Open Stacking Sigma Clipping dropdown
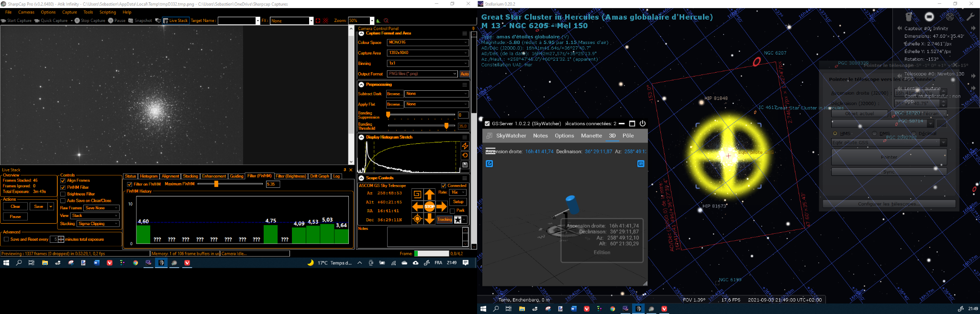980x314 pixels. click(98, 224)
